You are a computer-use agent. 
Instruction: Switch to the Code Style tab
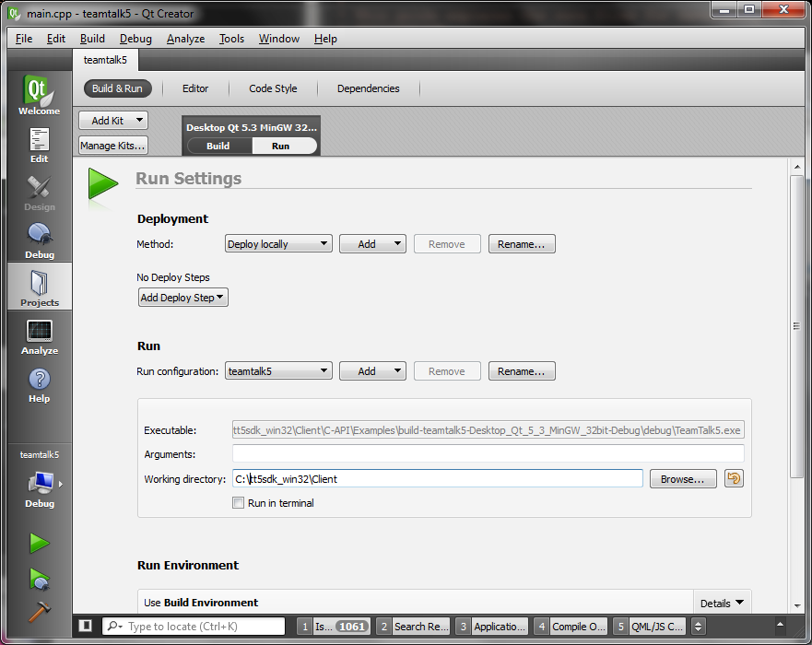pos(273,88)
